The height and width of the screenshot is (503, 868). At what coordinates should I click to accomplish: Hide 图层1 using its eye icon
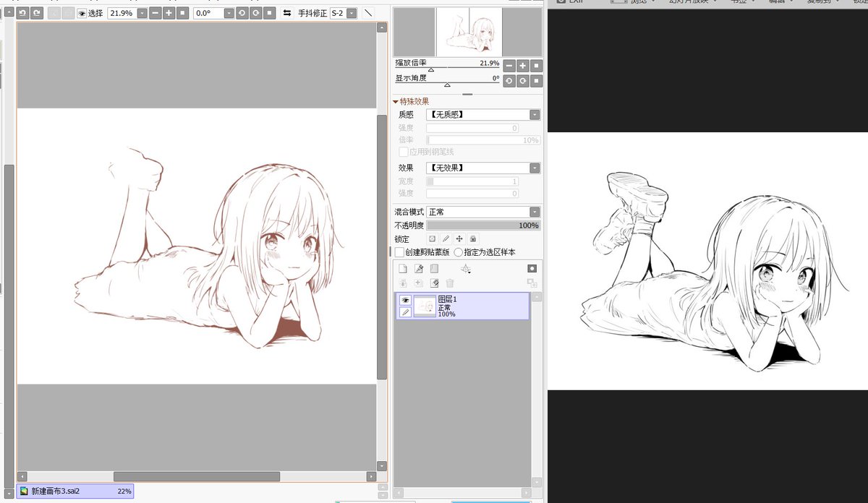pos(405,300)
